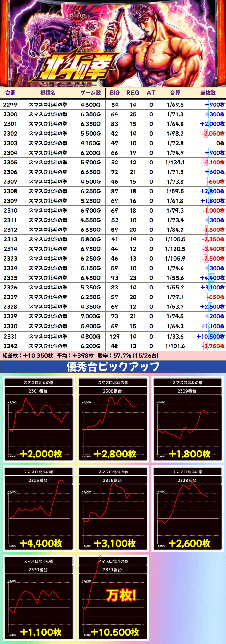Click the REG column header
The image size is (226, 644).
pos(133,93)
